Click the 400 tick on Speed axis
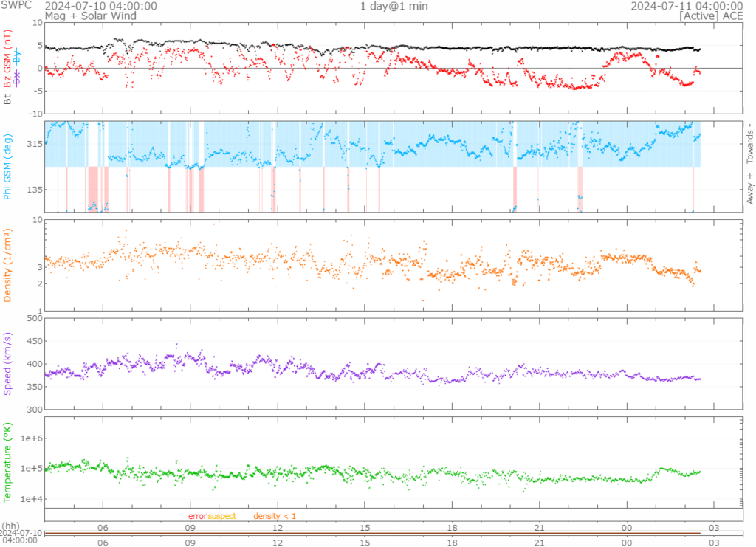Image resolution: width=756 pixels, height=547 pixels. 35,364
